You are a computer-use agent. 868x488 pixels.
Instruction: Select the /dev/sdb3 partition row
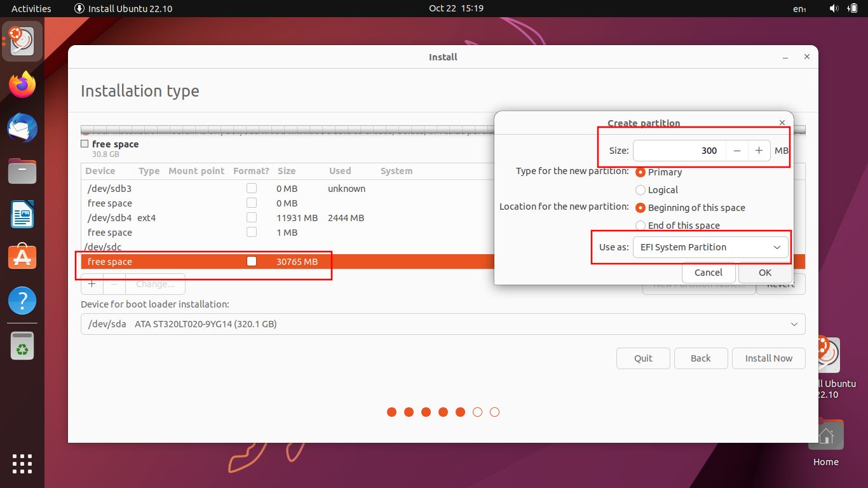288,189
